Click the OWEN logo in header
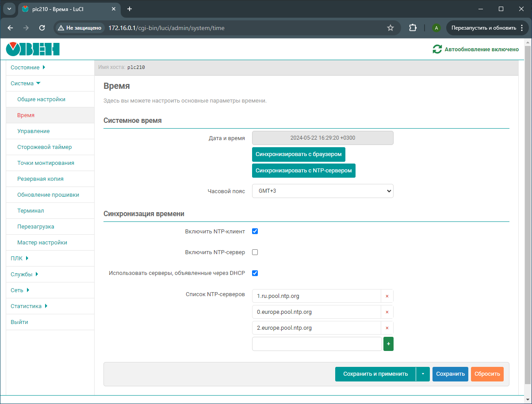The height and width of the screenshot is (404, 532). click(33, 49)
